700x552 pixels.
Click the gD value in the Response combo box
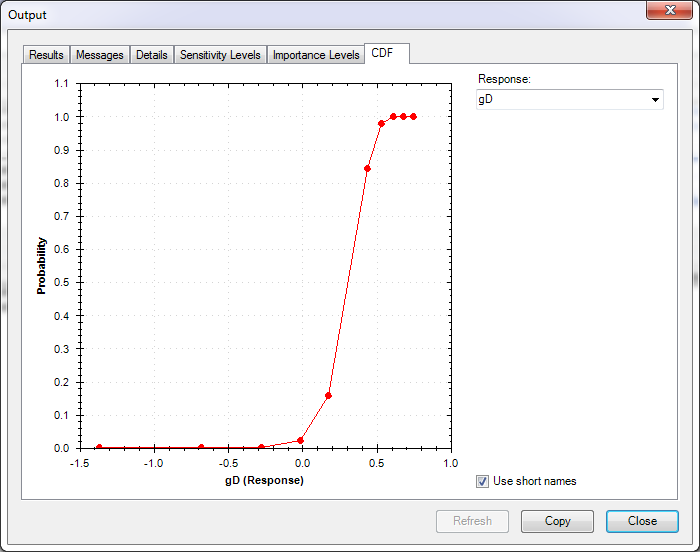[x=560, y=100]
